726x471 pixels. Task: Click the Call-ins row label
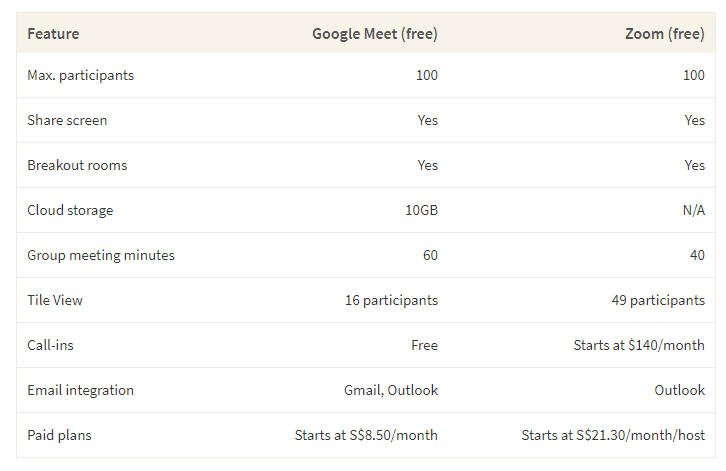pyautogui.click(x=50, y=345)
